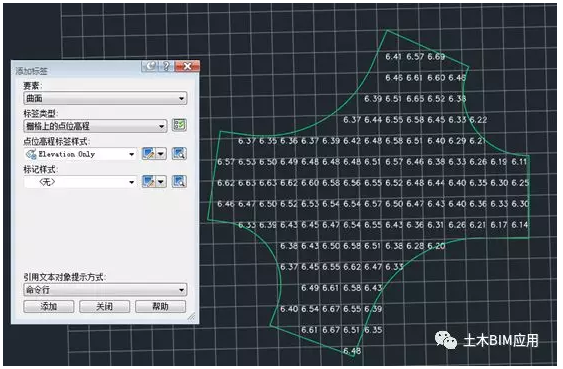Click edit style icon in 标记样式 row

pyautogui.click(x=148, y=182)
